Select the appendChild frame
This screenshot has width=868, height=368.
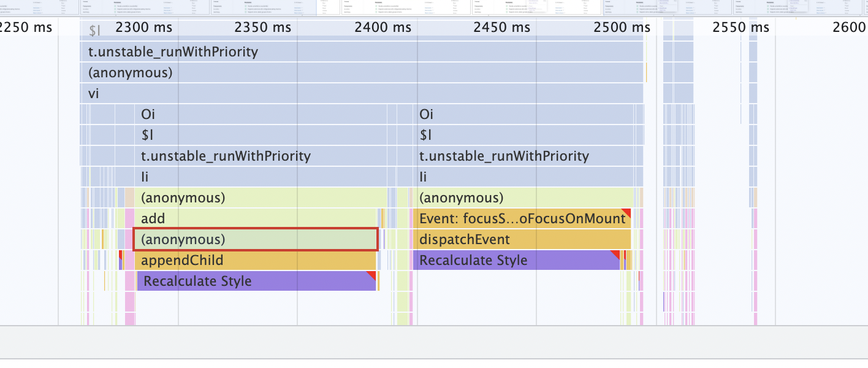point(256,260)
